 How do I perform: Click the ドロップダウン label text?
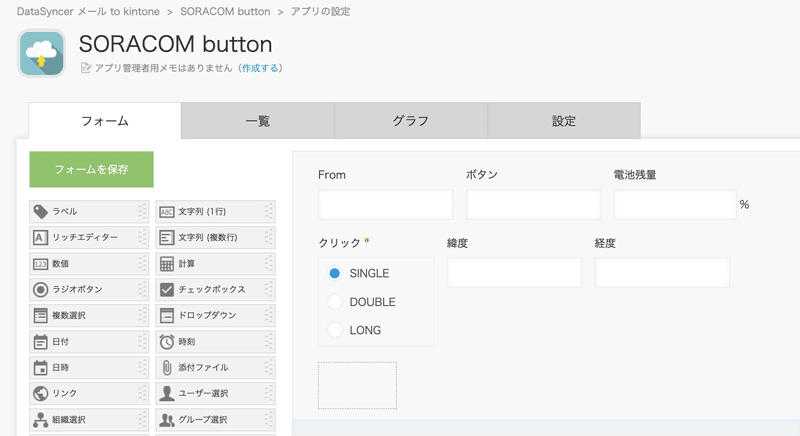[x=207, y=316]
